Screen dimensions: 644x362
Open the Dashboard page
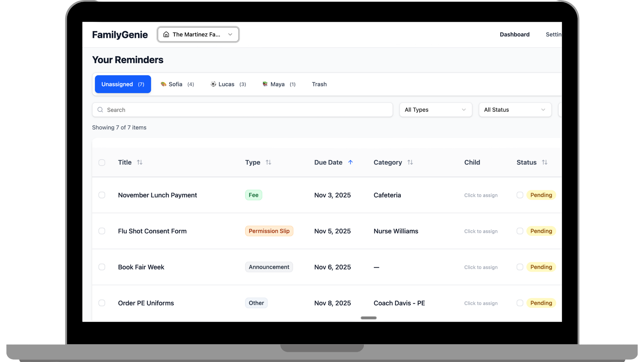[x=515, y=34]
